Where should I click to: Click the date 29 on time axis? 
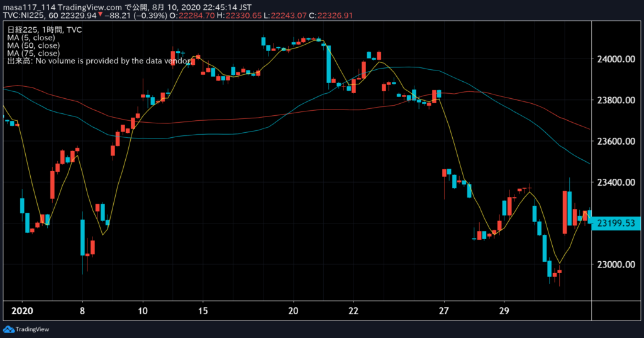[x=504, y=311]
